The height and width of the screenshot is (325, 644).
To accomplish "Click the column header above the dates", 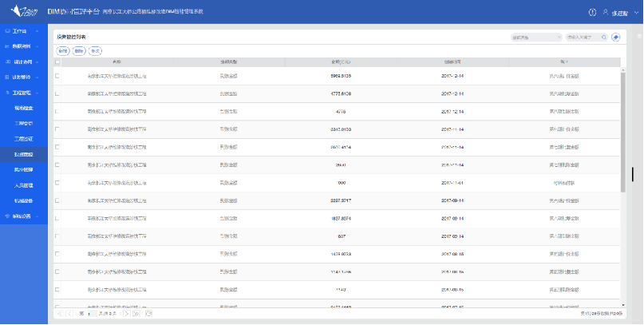I will [x=452, y=62].
